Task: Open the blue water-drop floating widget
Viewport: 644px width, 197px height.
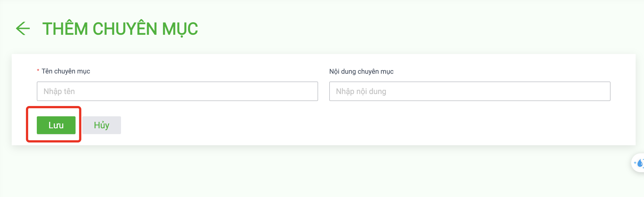Action: coord(638,163)
